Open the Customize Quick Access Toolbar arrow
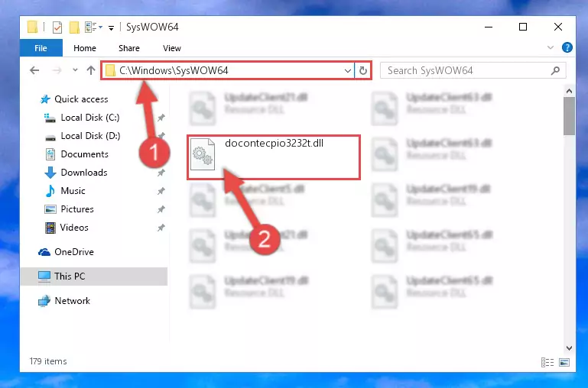This screenshot has height=388, width=588. point(111,27)
